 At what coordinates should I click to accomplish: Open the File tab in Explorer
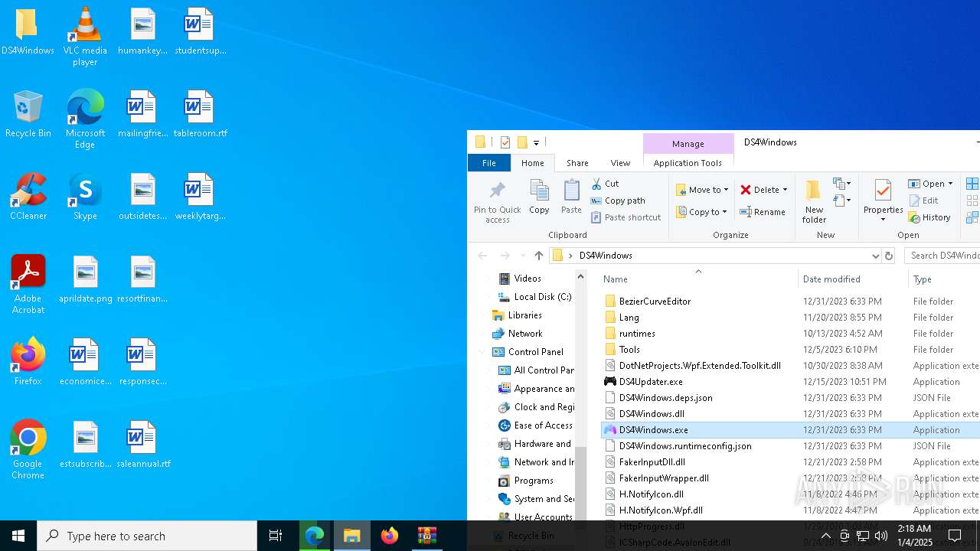tap(488, 163)
